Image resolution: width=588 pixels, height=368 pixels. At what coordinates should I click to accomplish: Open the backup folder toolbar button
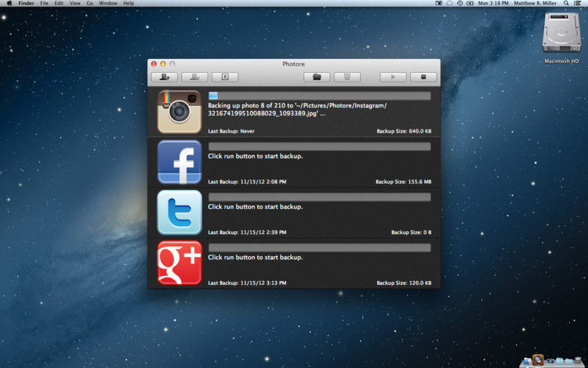(x=317, y=77)
